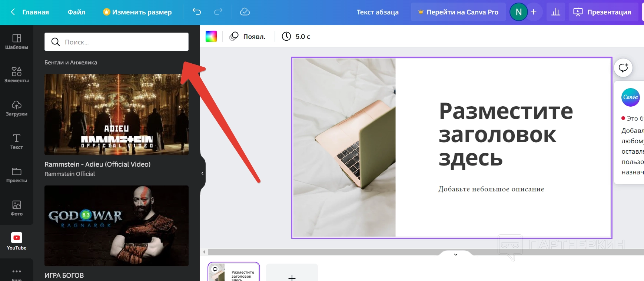The height and width of the screenshot is (281, 644).
Task: Select the laptop photo on slide
Action: click(x=344, y=147)
